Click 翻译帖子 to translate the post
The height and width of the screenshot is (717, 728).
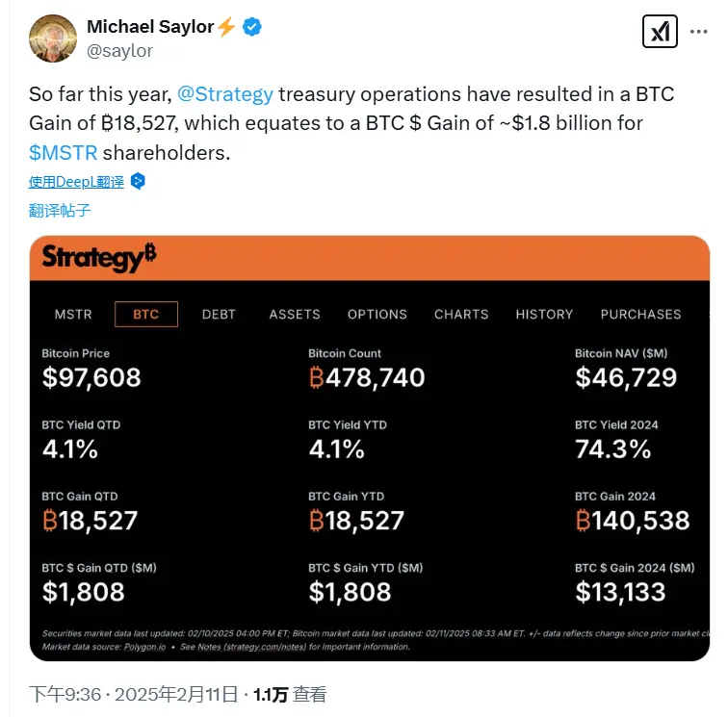click(x=60, y=210)
